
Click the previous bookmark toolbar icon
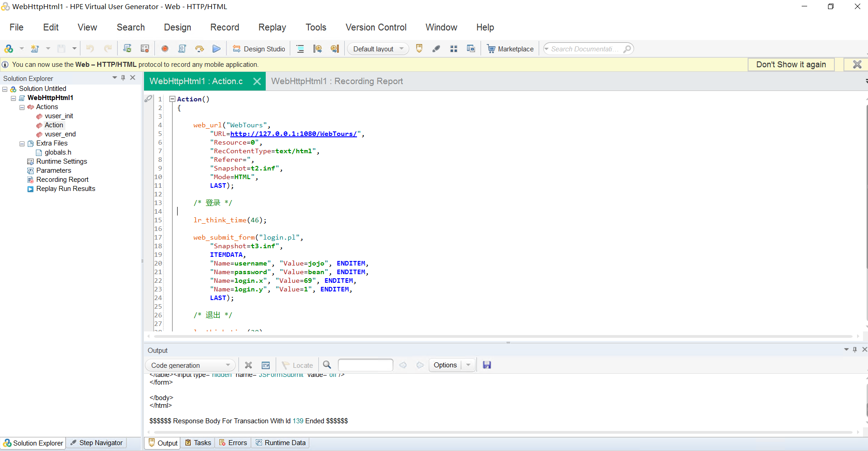coord(317,49)
